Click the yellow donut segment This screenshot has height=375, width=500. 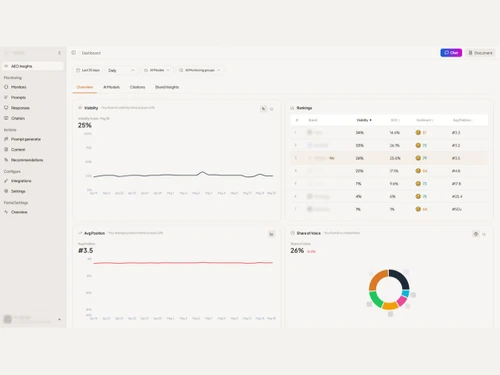point(390,306)
